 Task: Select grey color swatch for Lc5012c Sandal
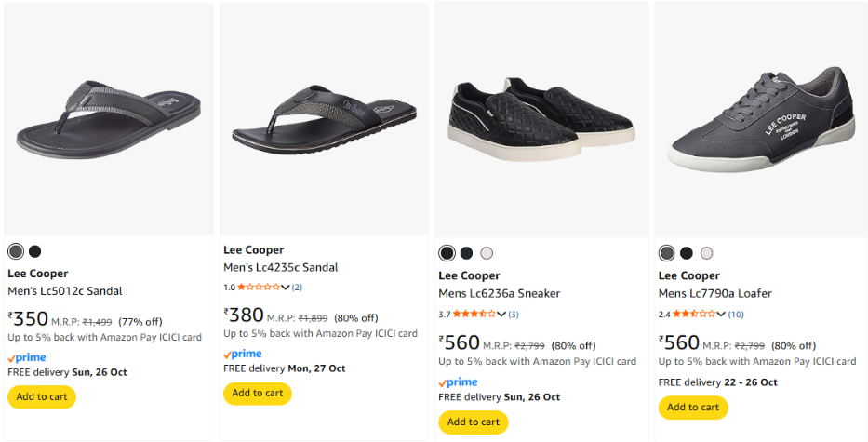tap(16, 251)
